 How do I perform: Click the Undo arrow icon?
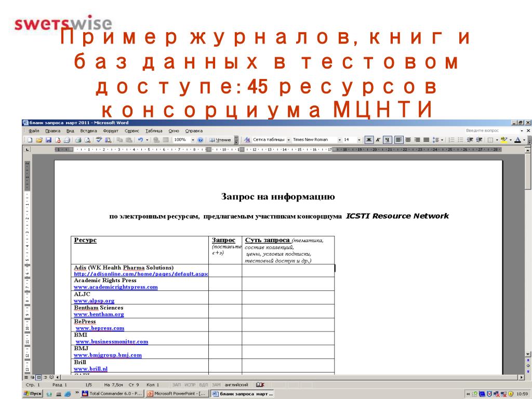[x=140, y=140]
